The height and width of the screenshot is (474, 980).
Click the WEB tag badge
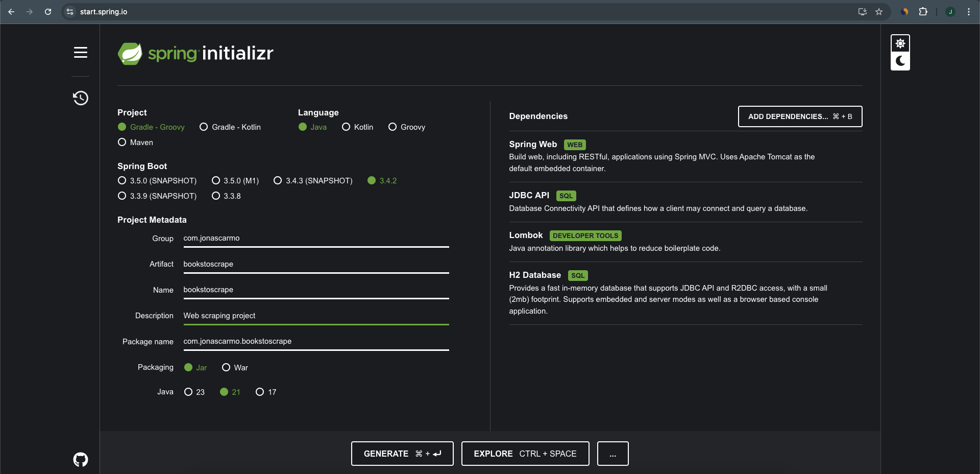[x=575, y=145]
